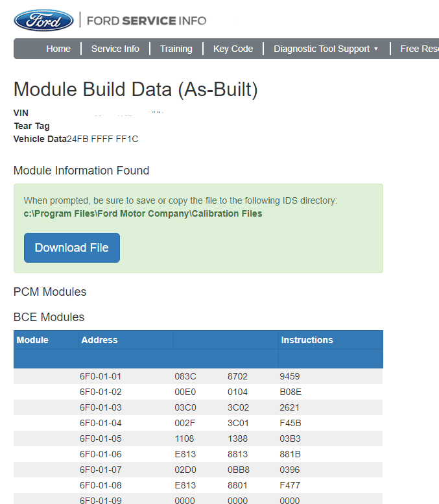Viewport: 439px width, 504px height.
Task: Select address cell 6F0-01-08
Action: coord(101,485)
